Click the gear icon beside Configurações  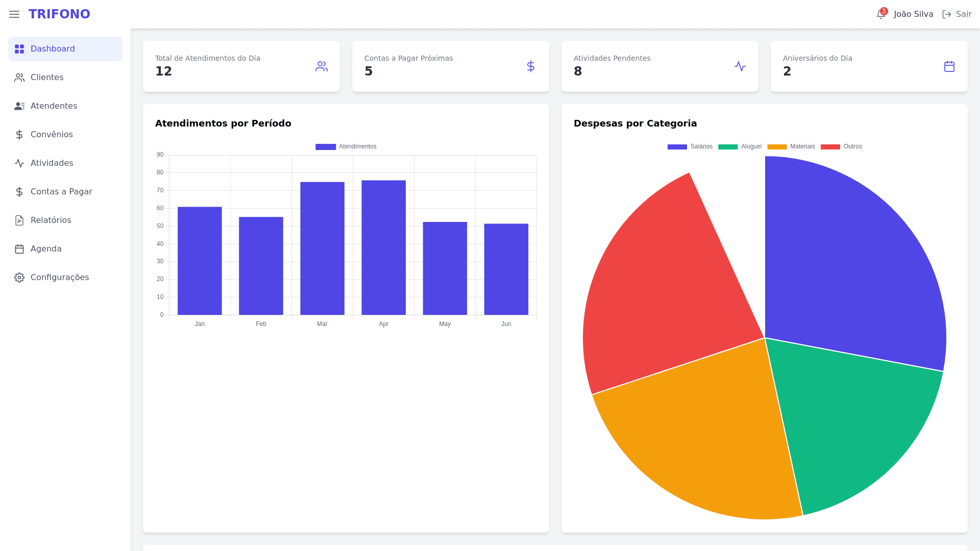19,278
